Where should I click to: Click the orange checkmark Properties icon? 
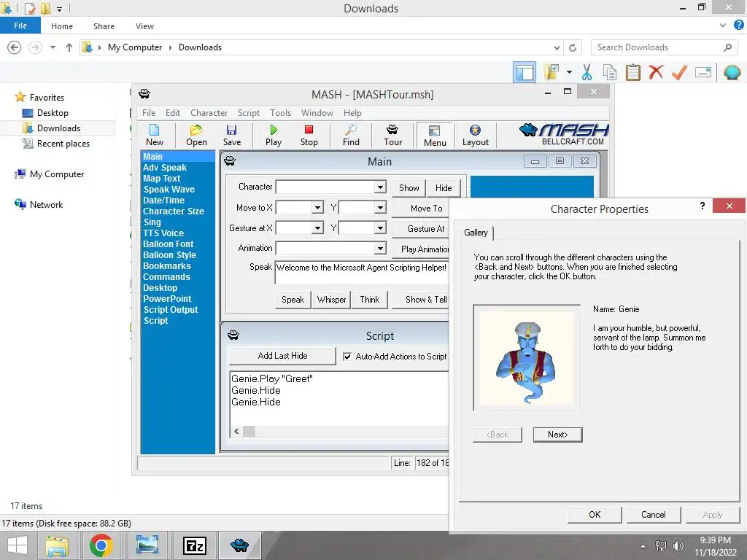click(x=679, y=72)
